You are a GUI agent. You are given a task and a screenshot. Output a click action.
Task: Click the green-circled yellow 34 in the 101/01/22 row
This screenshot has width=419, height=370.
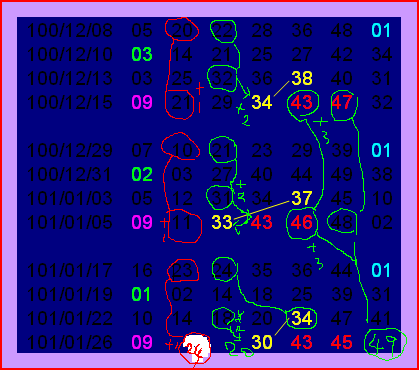pyautogui.click(x=302, y=318)
